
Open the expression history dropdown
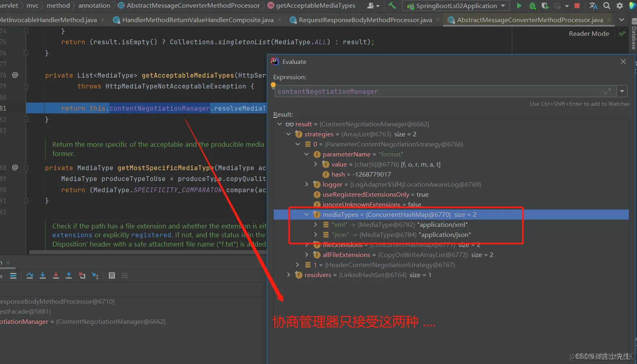pyautogui.click(x=622, y=91)
